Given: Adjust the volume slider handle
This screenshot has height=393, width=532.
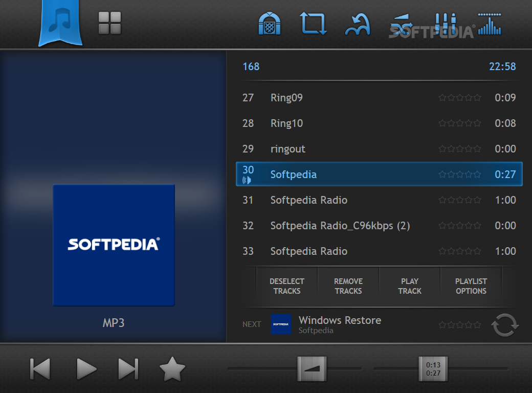Looking at the screenshot, I should pos(312,369).
